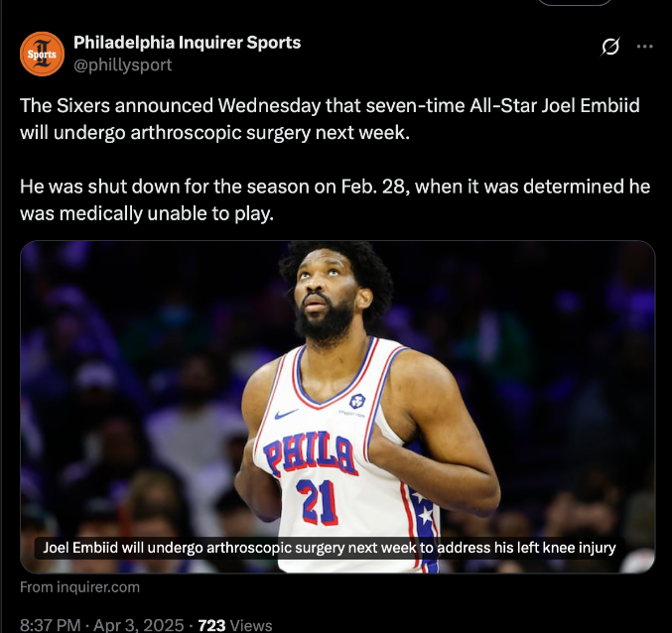The height and width of the screenshot is (633, 672).
Task: Click the Grok explain-post icon
Action: click(609, 47)
